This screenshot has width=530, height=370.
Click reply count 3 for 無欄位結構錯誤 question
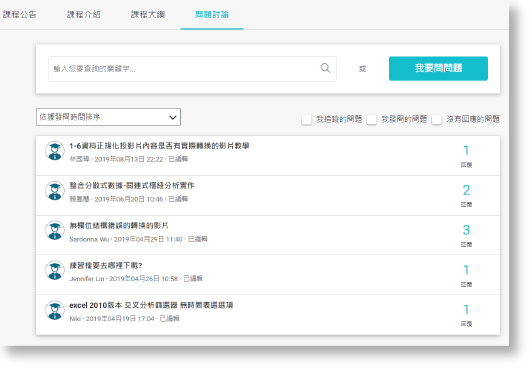point(466,230)
